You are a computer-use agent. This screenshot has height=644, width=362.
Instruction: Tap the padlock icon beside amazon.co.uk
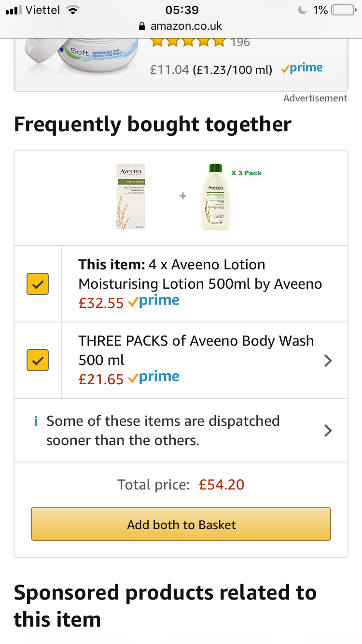coord(141,26)
